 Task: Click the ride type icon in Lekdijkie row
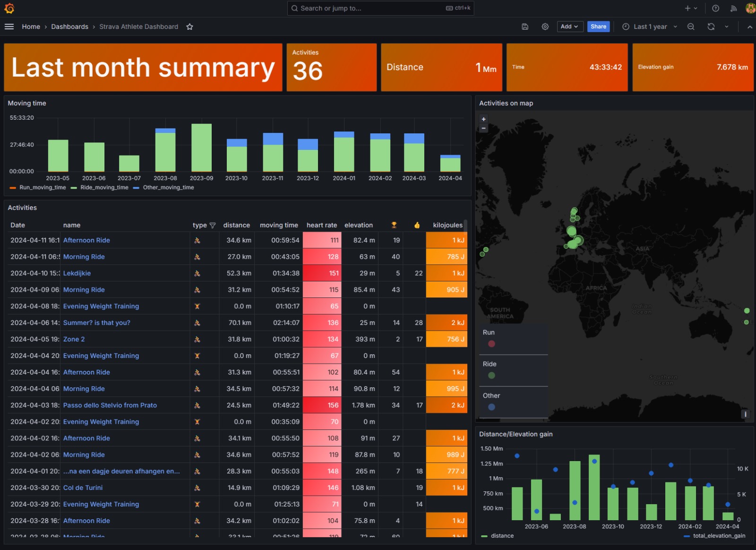click(197, 273)
